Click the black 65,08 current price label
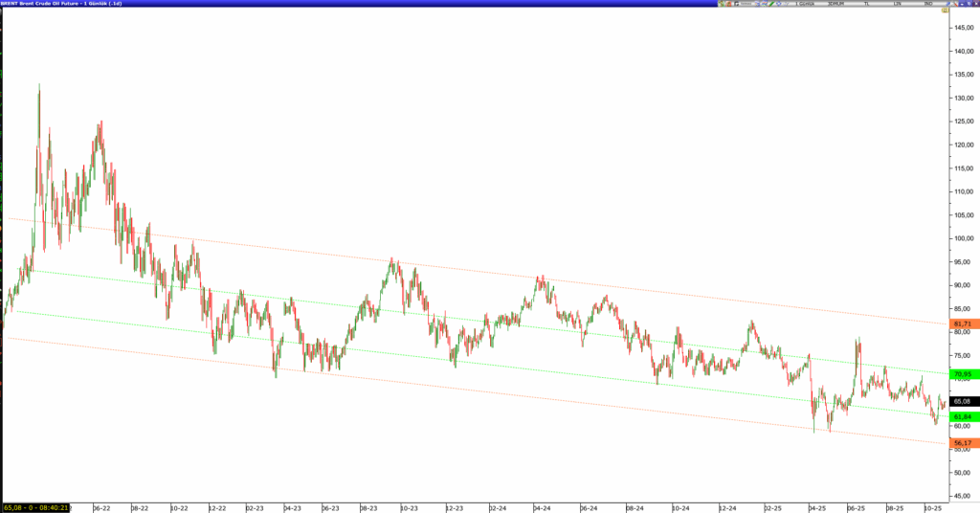Screen dimensions: 980x513 963,402
